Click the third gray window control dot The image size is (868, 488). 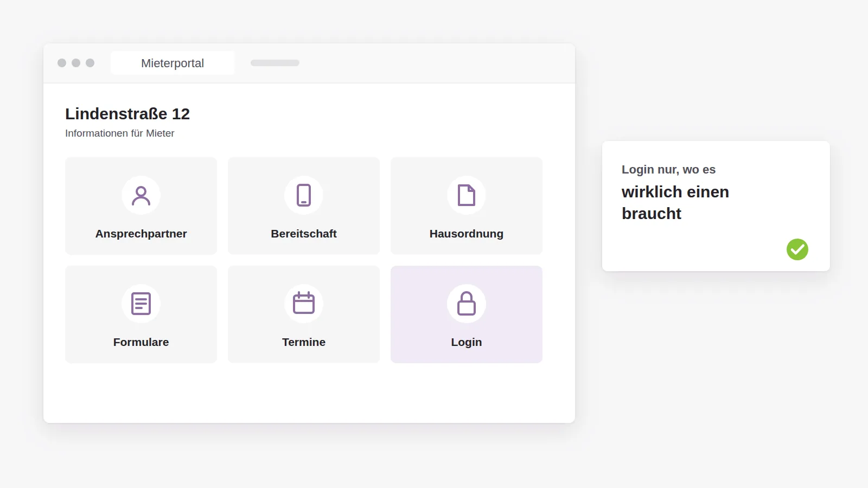(90, 63)
